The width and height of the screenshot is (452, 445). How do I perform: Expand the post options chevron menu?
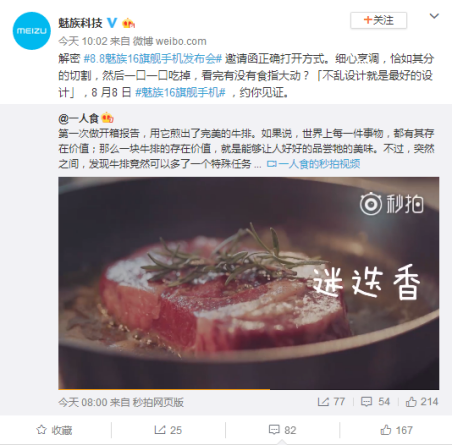click(434, 16)
